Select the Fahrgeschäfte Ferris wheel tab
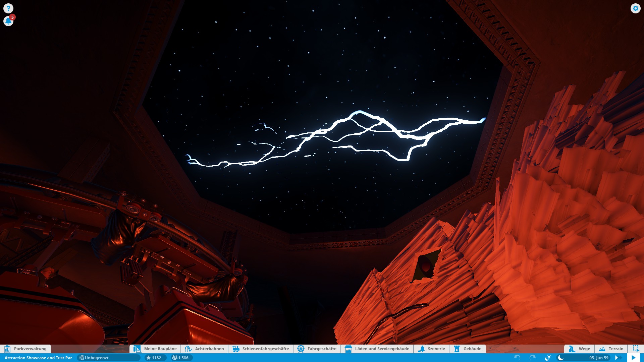The height and width of the screenshot is (362, 644). [317, 349]
